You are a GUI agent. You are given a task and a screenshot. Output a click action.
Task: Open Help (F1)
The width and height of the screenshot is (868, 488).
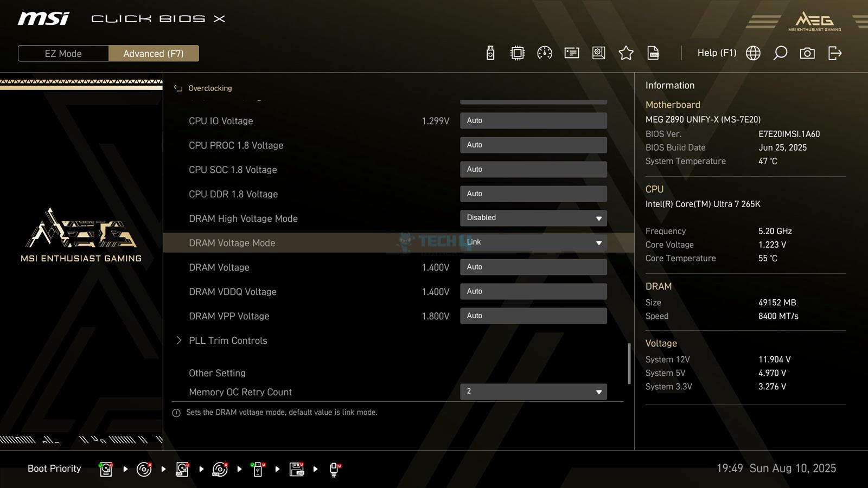click(x=717, y=53)
